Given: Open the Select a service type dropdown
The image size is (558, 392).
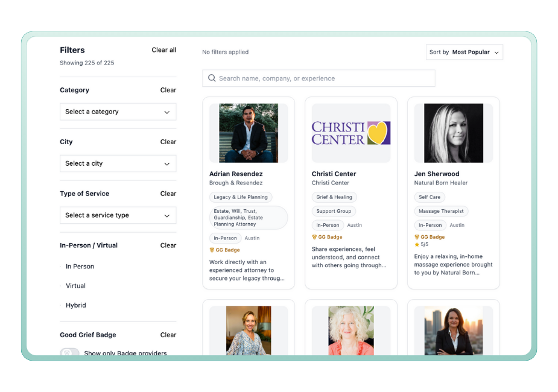Looking at the screenshot, I should 118,215.
